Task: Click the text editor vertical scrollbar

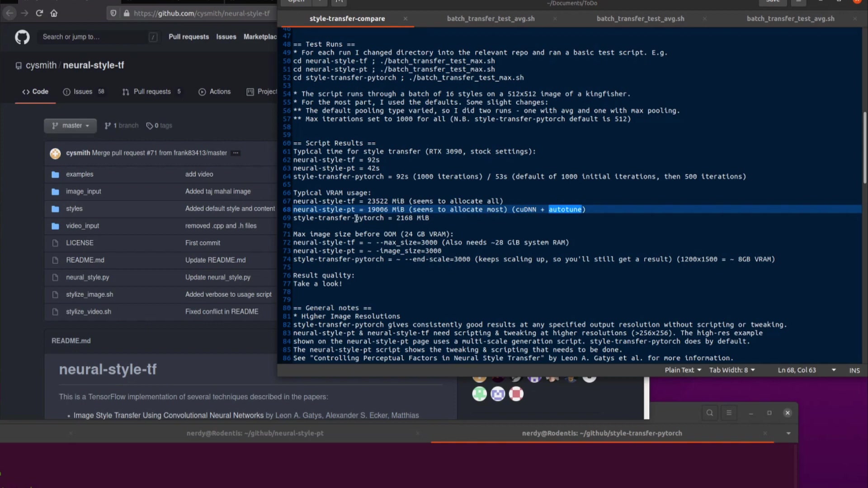Action: (x=864, y=148)
